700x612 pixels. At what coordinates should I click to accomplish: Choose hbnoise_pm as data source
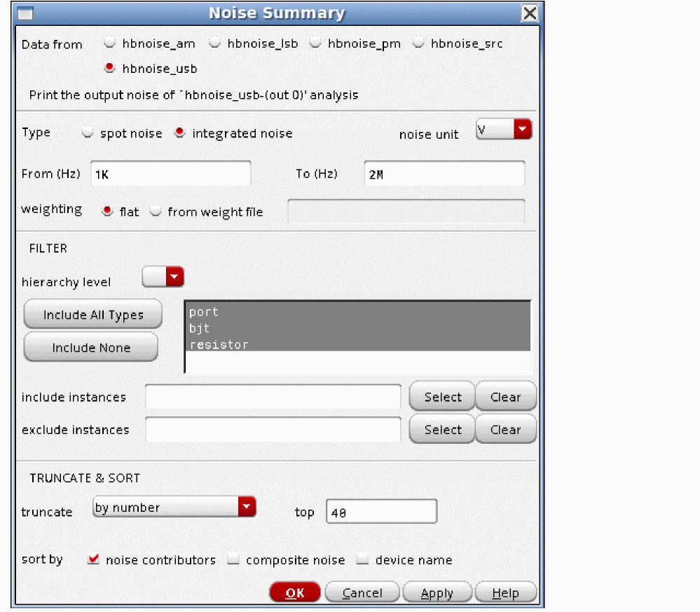coord(315,43)
